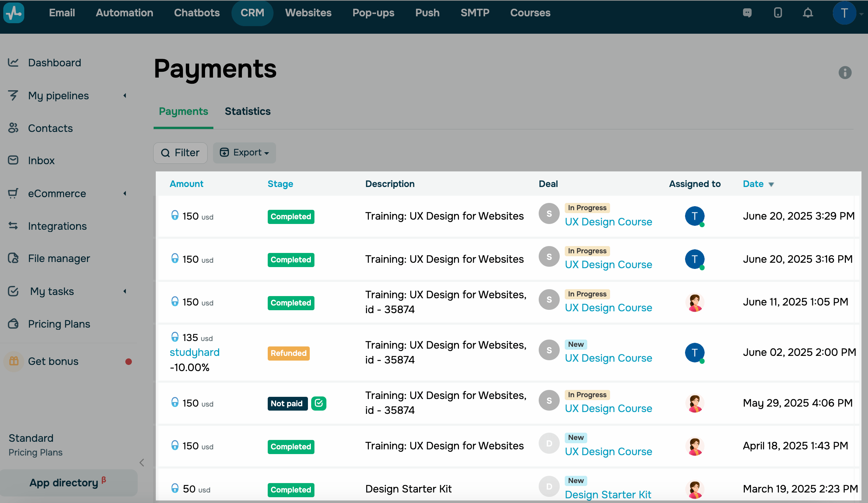Expand the eCommerce submenu arrow
Viewport: 868px width, 503px height.
click(125, 194)
